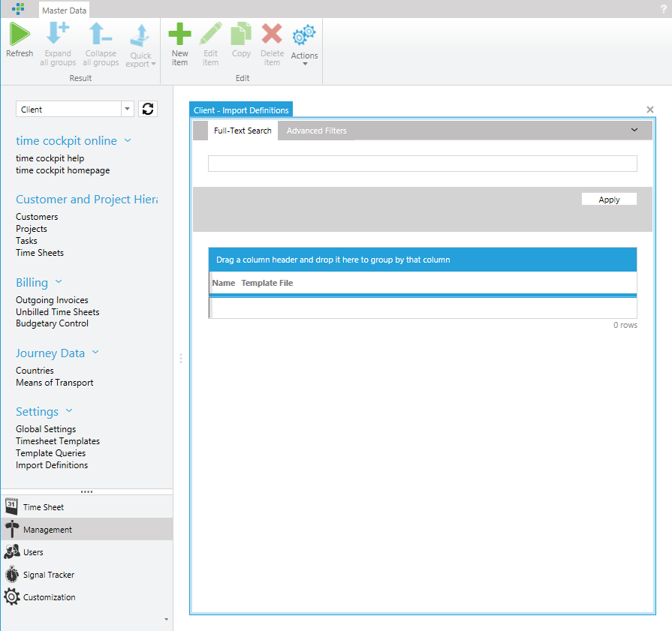Screen dimensions: 672x631
Task: Expand the filter panel chevron
Action: click(x=634, y=131)
